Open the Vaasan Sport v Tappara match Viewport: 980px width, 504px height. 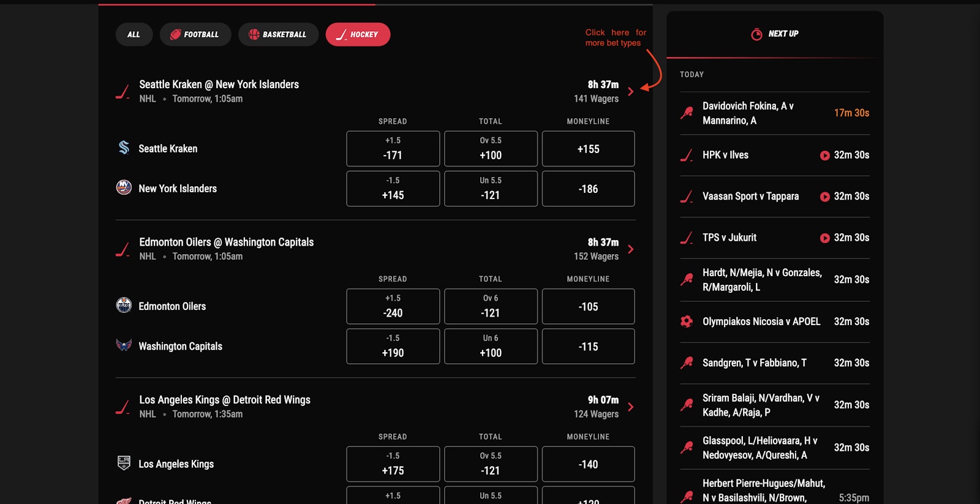[750, 197]
